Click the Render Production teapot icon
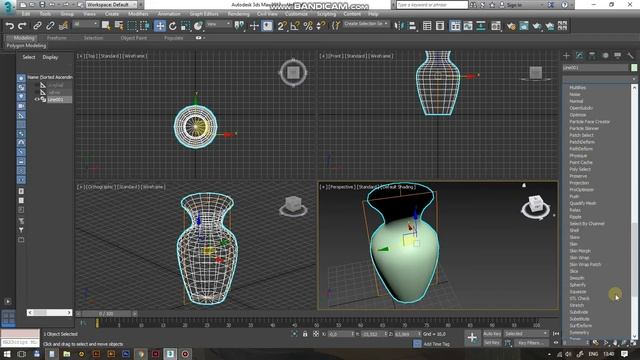640x360 pixels. coord(537,26)
